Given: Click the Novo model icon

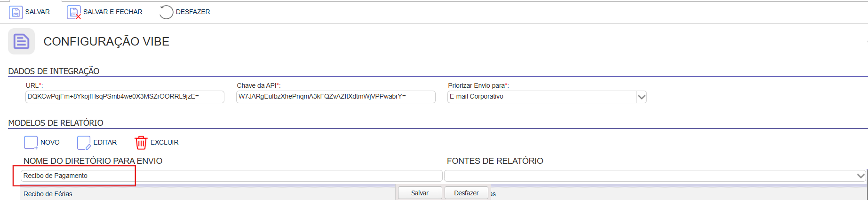Looking at the screenshot, I should point(31,143).
